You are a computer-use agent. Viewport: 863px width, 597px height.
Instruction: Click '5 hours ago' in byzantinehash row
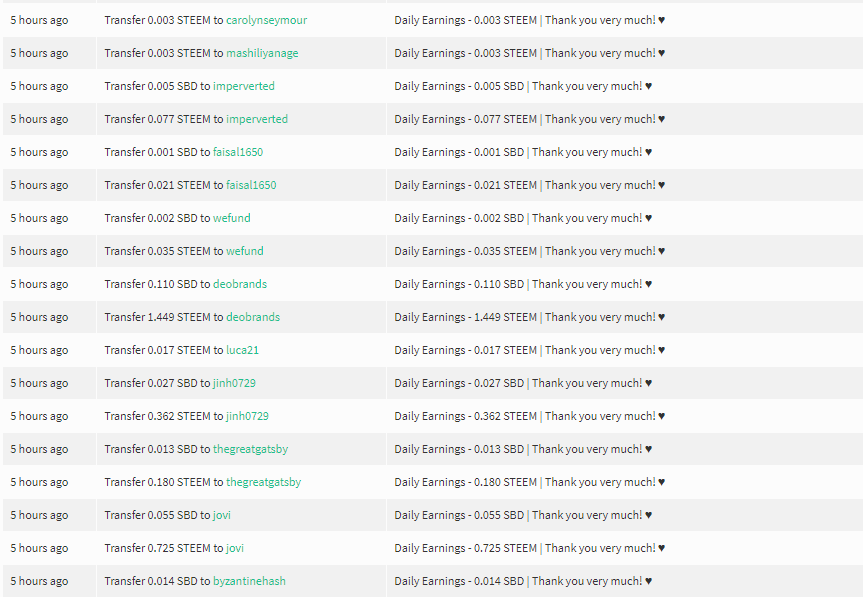(39, 582)
